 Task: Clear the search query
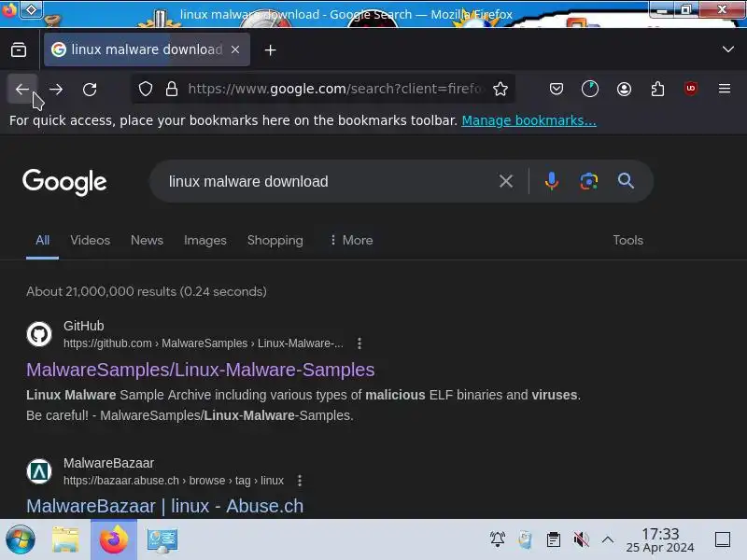point(506,181)
